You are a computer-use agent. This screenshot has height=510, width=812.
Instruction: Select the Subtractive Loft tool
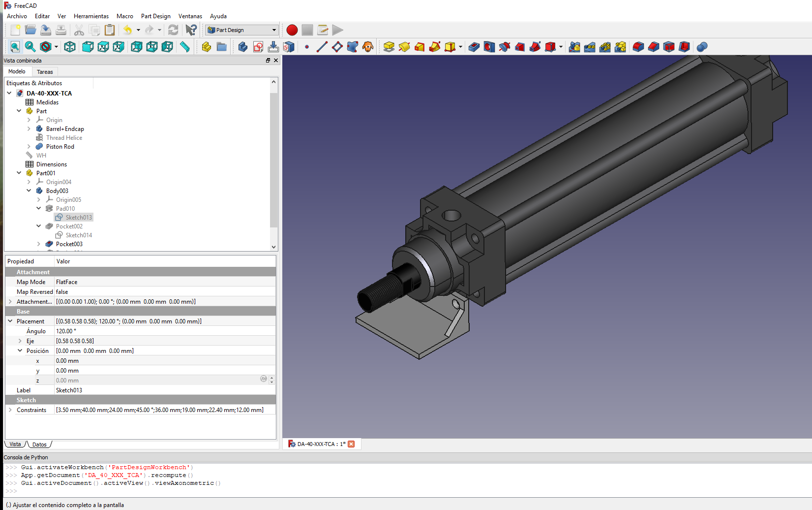tap(520, 47)
